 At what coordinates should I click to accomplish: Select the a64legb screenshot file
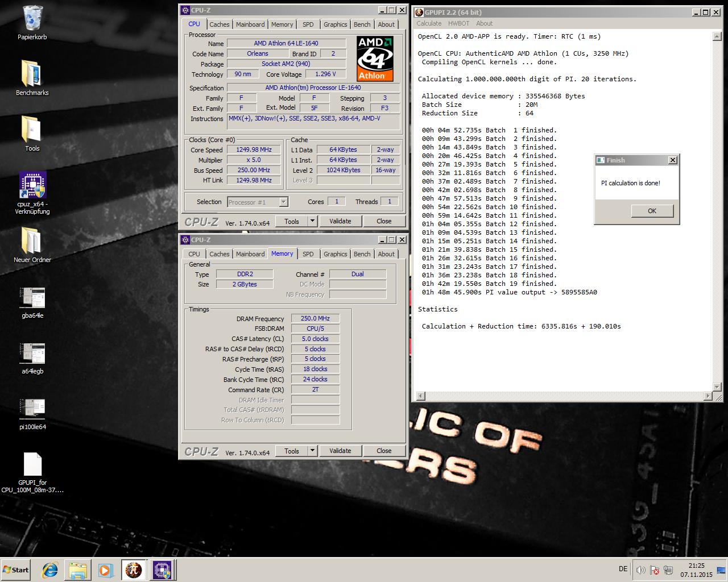(x=32, y=358)
